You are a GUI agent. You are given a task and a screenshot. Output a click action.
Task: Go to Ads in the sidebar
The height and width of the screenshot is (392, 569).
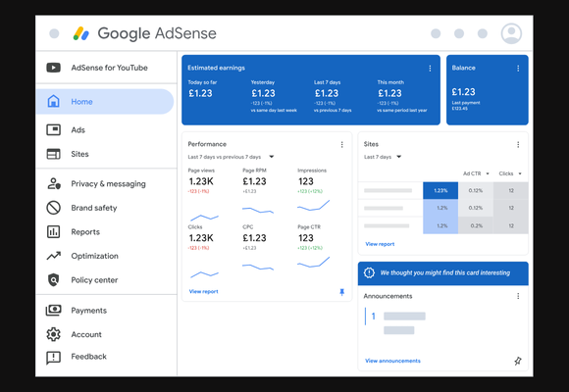pos(106,129)
